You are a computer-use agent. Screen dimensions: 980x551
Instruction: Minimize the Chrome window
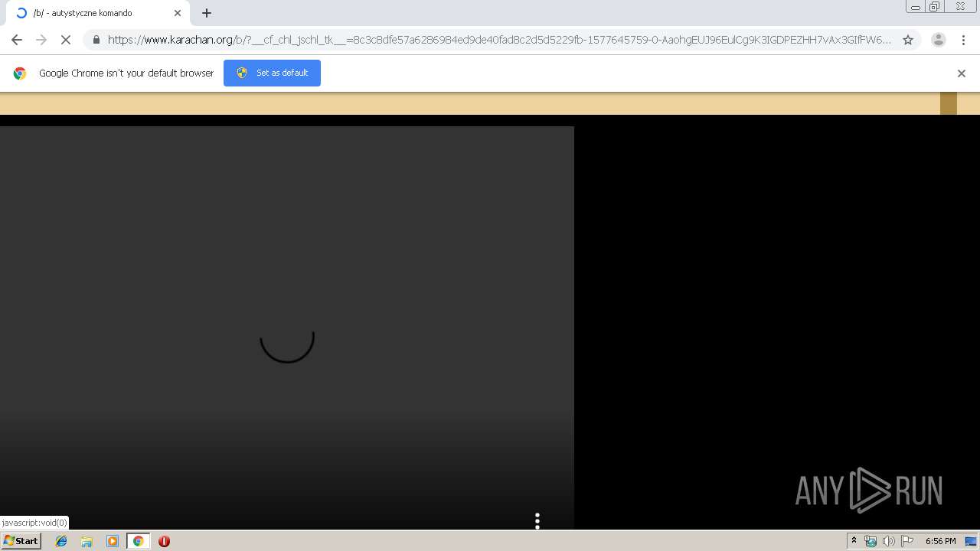916,7
